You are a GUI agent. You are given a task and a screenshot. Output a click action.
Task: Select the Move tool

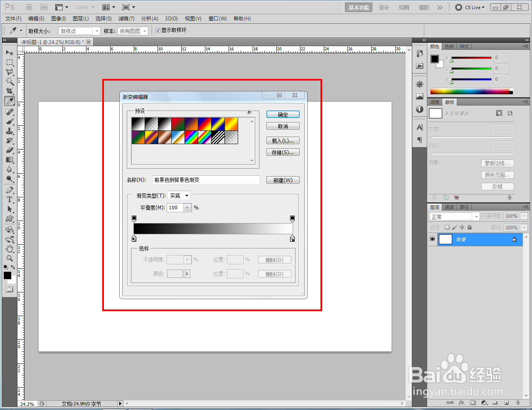tap(10, 53)
